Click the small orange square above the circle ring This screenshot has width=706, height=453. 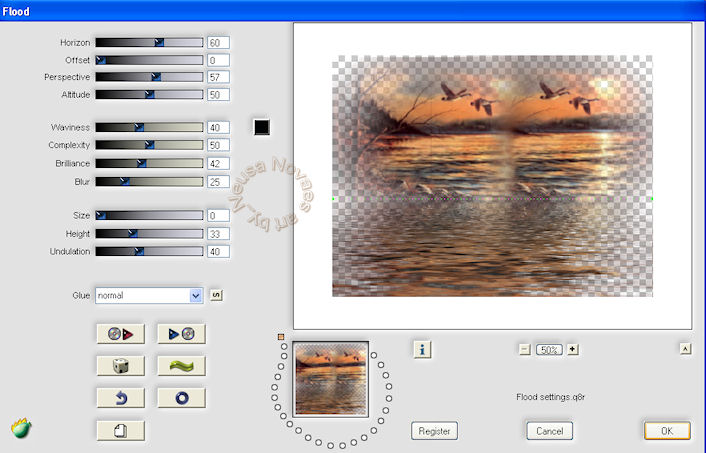click(281, 337)
